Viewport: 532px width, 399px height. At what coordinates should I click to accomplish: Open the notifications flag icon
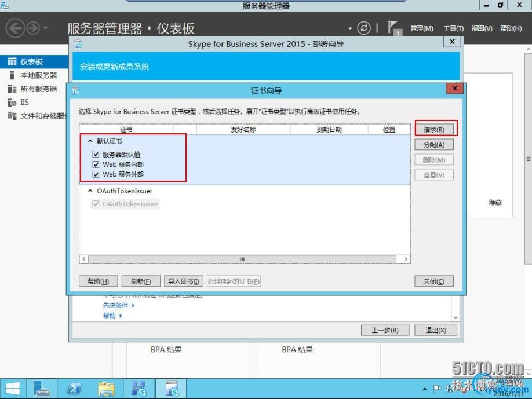(393, 28)
